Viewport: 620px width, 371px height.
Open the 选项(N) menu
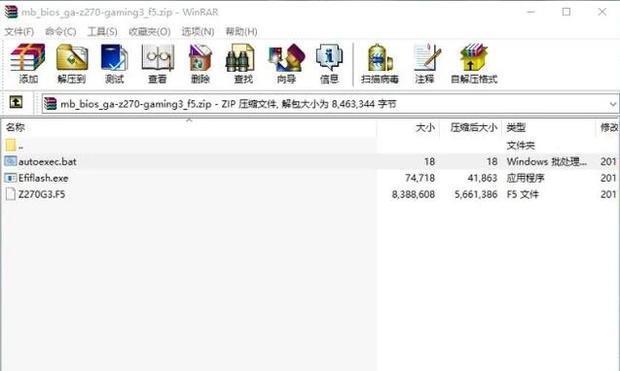click(x=198, y=32)
